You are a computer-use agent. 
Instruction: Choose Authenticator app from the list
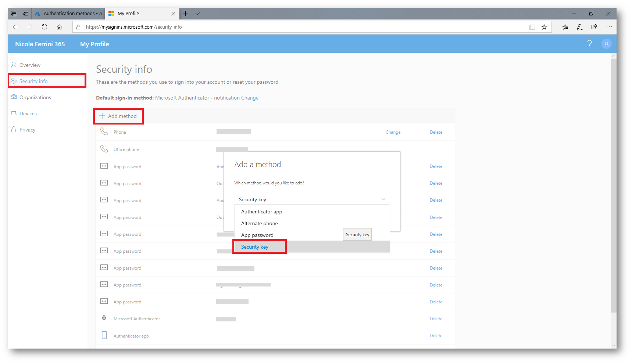(312, 212)
